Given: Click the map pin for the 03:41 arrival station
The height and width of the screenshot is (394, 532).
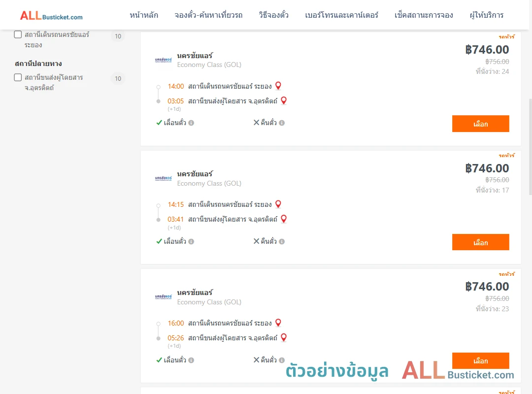Looking at the screenshot, I should (284, 219).
